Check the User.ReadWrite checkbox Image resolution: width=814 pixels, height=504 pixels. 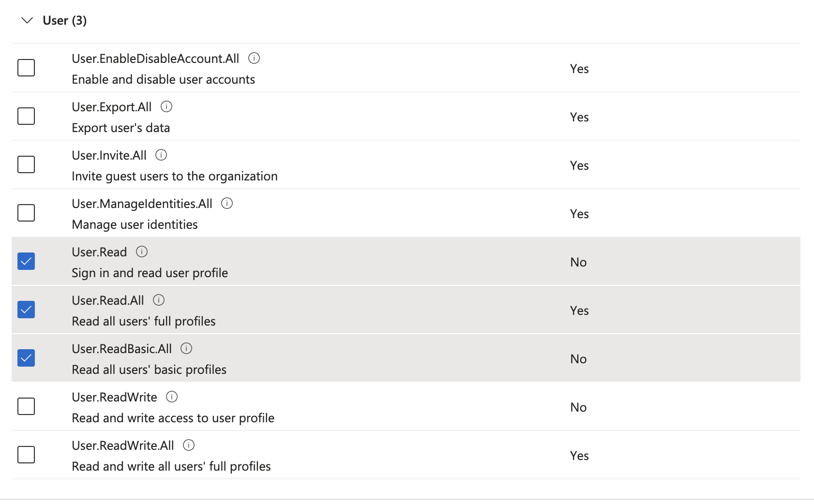click(x=26, y=406)
